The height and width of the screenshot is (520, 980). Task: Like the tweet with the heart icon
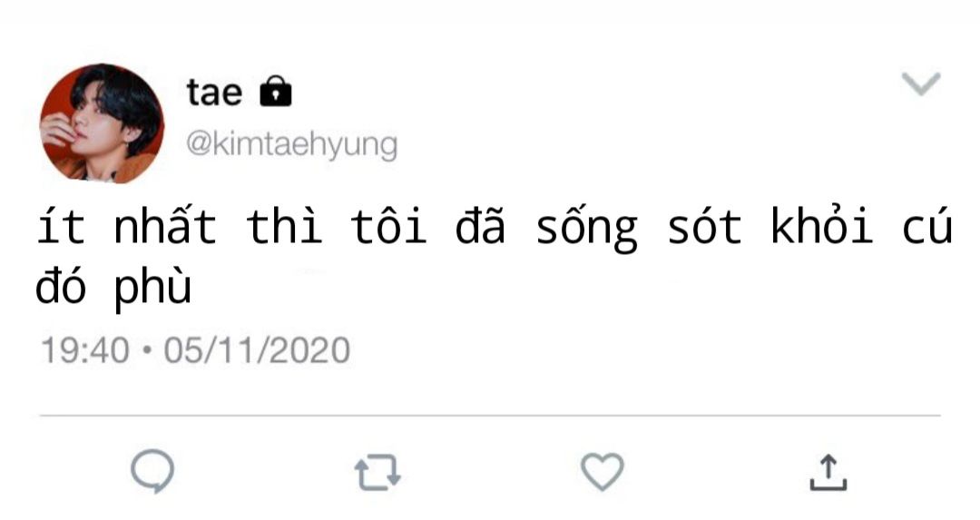603,471
